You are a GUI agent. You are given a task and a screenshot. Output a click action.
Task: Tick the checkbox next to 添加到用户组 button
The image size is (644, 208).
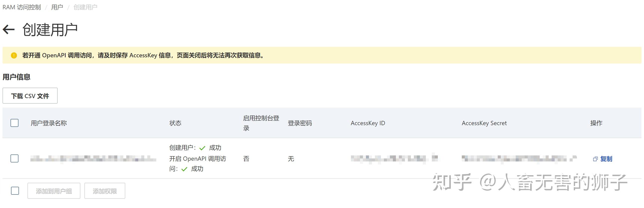(x=15, y=191)
